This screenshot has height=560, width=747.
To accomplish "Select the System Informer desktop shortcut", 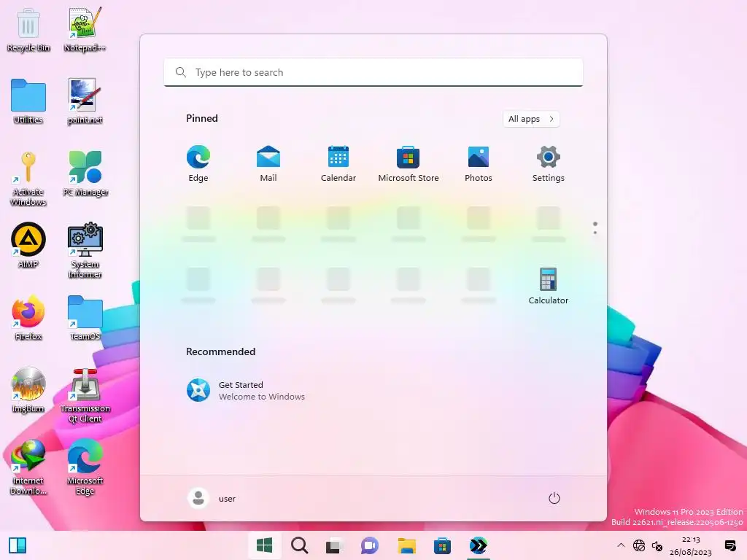I will 85,251.
